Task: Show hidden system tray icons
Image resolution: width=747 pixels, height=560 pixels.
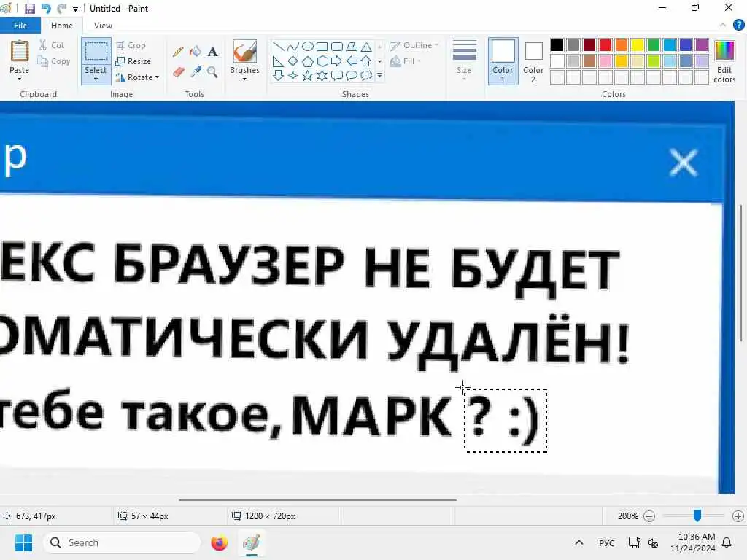Action: click(x=578, y=542)
